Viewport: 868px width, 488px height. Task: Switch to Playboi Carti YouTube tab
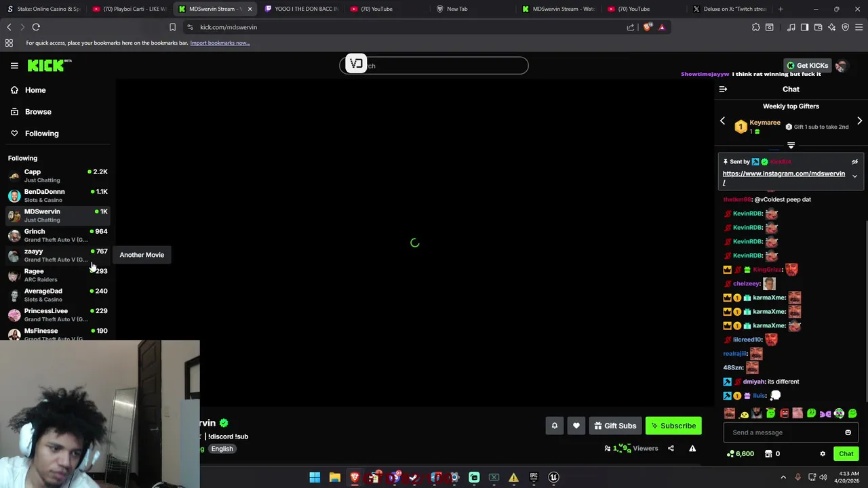(x=129, y=9)
